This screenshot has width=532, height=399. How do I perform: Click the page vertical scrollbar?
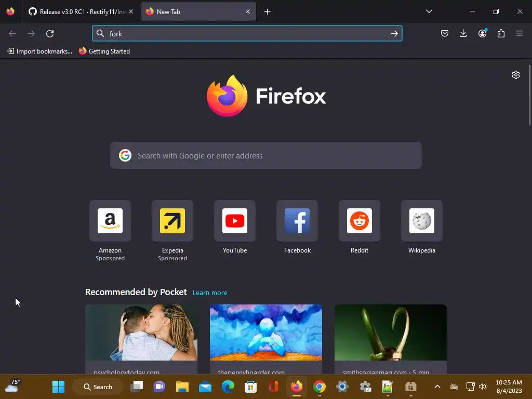pyautogui.click(x=529, y=95)
